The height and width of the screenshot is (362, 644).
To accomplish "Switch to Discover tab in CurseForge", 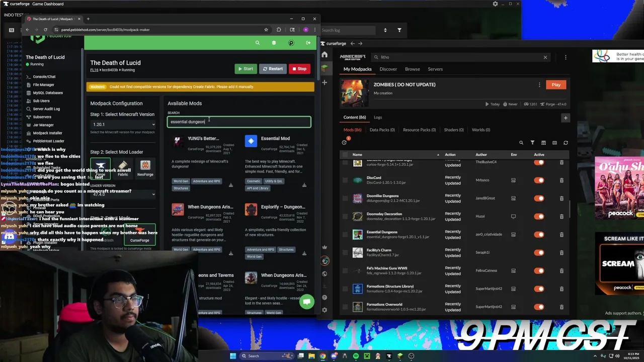I will [388, 69].
